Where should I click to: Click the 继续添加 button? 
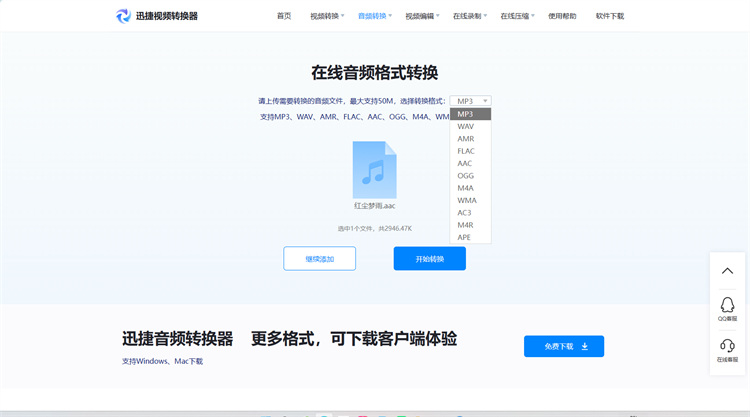click(319, 258)
